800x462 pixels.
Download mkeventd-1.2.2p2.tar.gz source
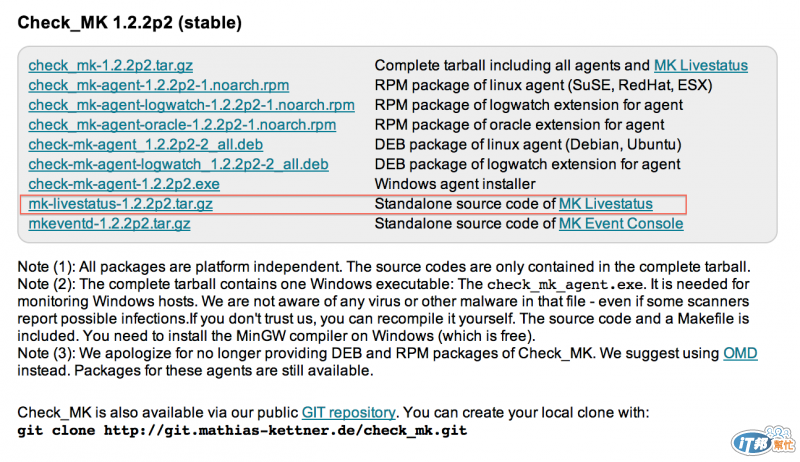pyautogui.click(x=109, y=224)
